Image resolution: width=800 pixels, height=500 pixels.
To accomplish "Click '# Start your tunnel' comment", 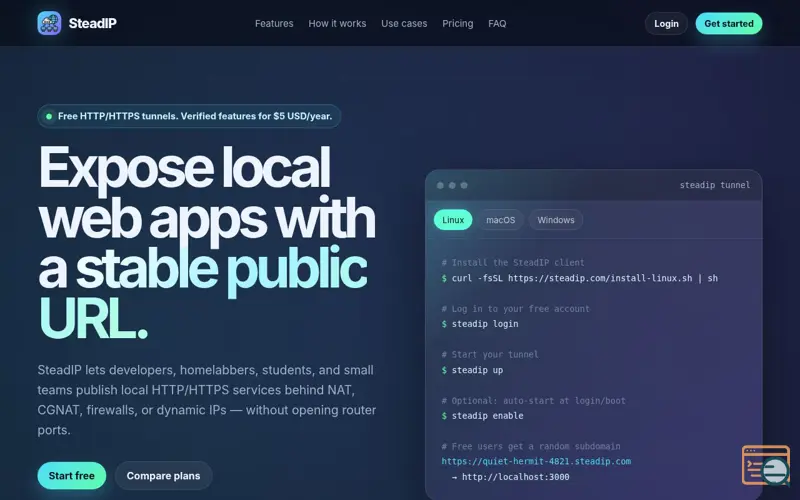I will click(x=490, y=355).
